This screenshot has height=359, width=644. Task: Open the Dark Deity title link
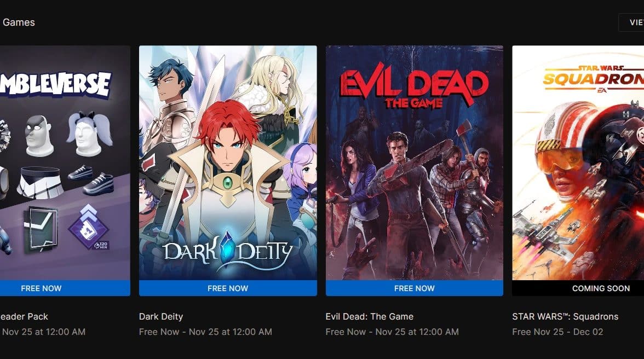pos(161,316)
